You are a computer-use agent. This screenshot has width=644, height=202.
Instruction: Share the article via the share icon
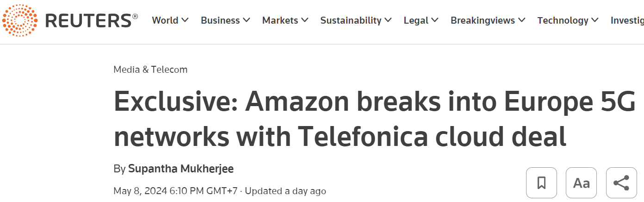tap(621, 183)
